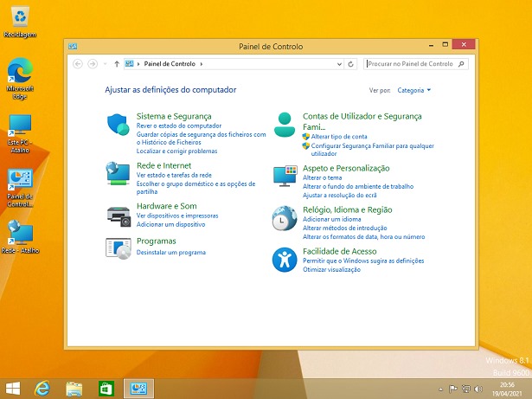This screenshot has height=399, width=532.
Task: Open the Windows Start button
Action: [x=13, y=389]
